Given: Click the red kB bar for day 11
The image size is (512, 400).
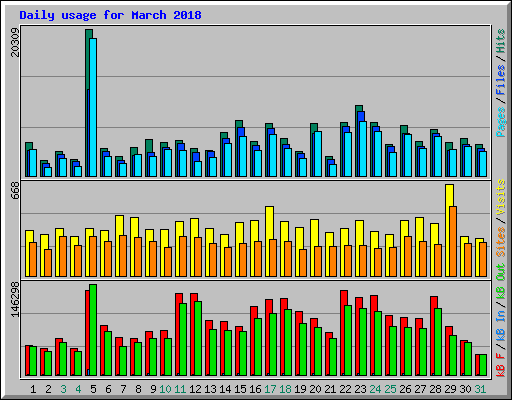Looking at the screenshot, I should pos(178,334).
